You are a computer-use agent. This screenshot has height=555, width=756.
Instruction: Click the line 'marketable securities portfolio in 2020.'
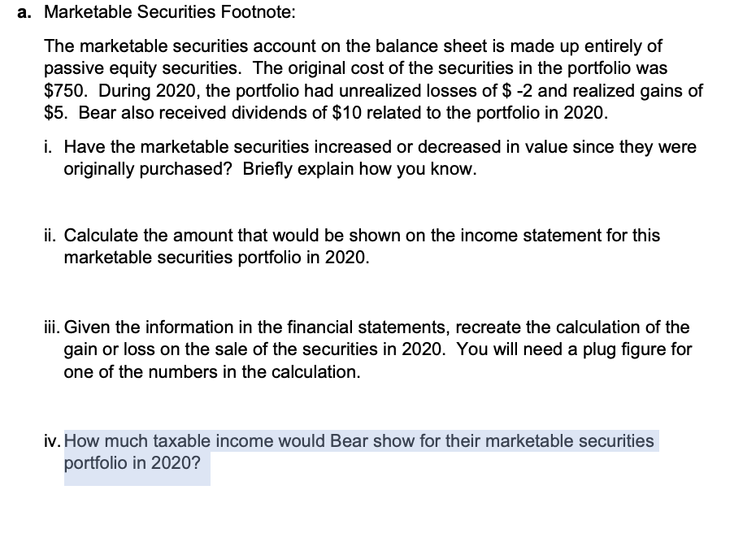click(215, 258)
